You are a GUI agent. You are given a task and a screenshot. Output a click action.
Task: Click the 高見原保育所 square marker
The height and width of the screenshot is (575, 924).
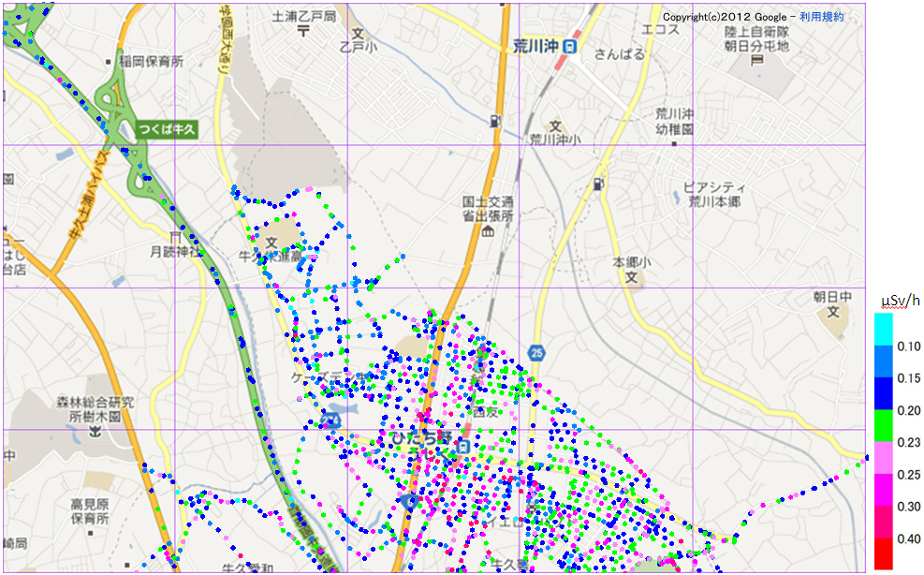(x=90, y=533)
